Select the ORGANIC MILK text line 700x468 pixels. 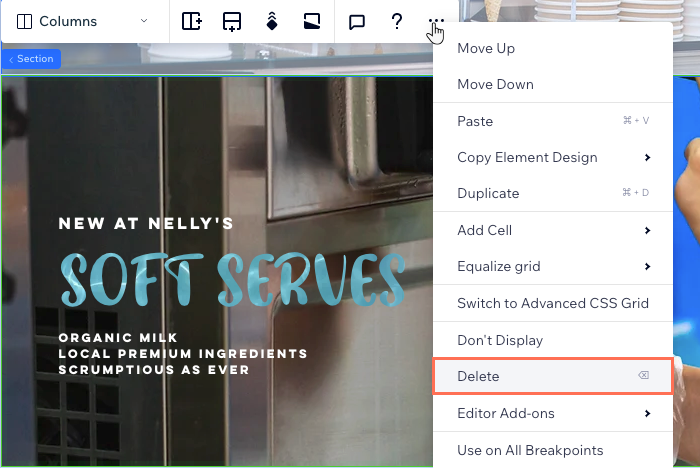coord(118,338)
